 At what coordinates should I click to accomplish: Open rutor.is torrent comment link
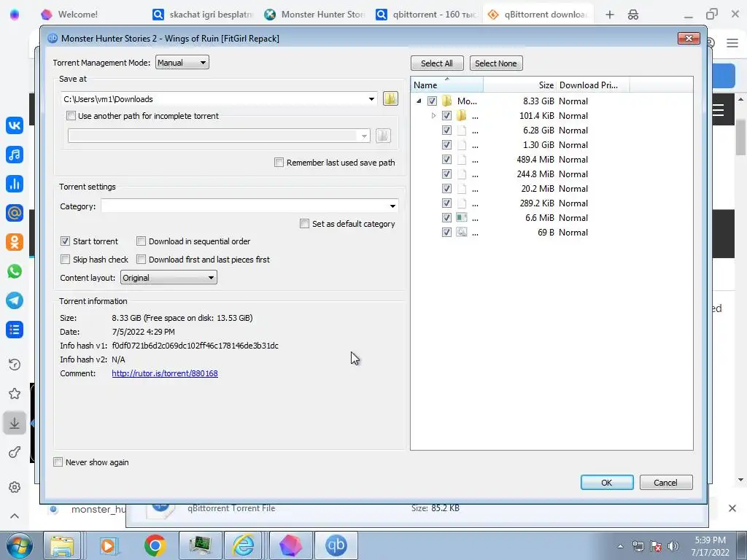(165, 373)
